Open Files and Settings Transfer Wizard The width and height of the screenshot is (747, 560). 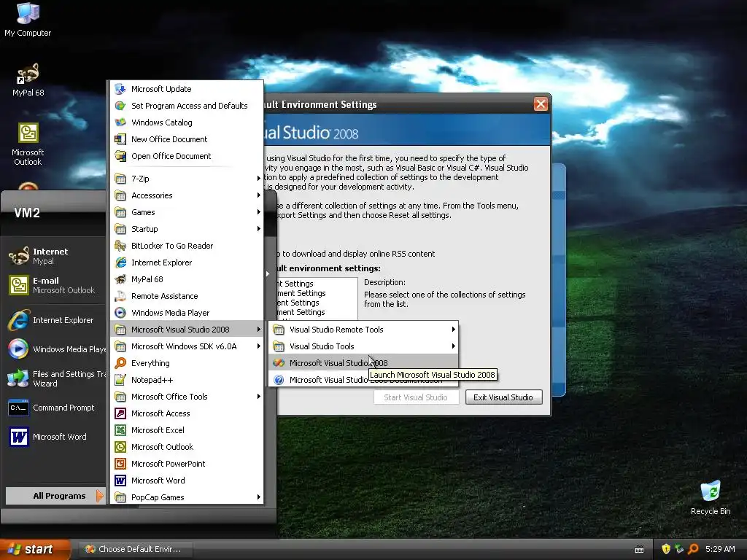click(55, 378)
